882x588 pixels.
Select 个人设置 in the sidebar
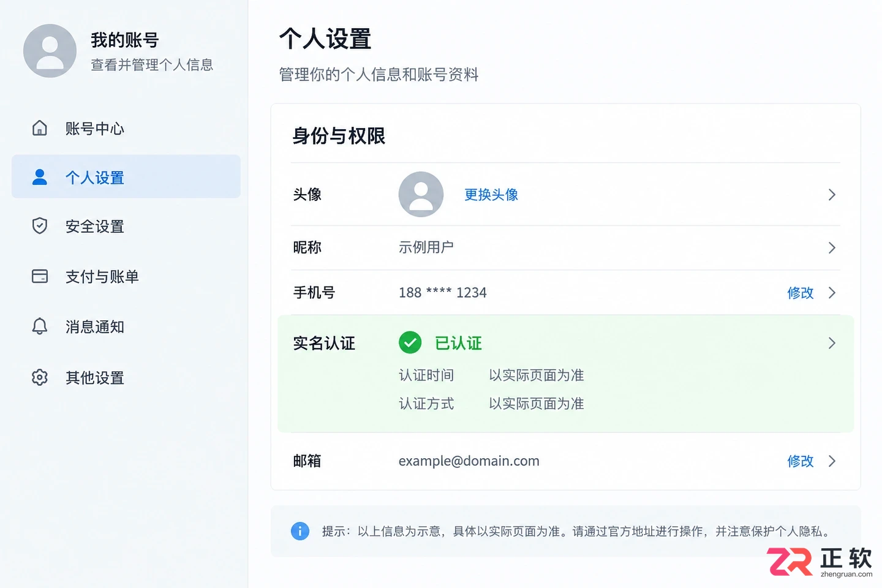126,177
